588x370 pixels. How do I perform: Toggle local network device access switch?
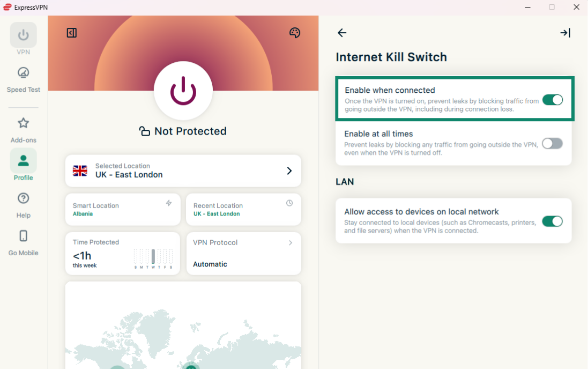pos(552,221)
